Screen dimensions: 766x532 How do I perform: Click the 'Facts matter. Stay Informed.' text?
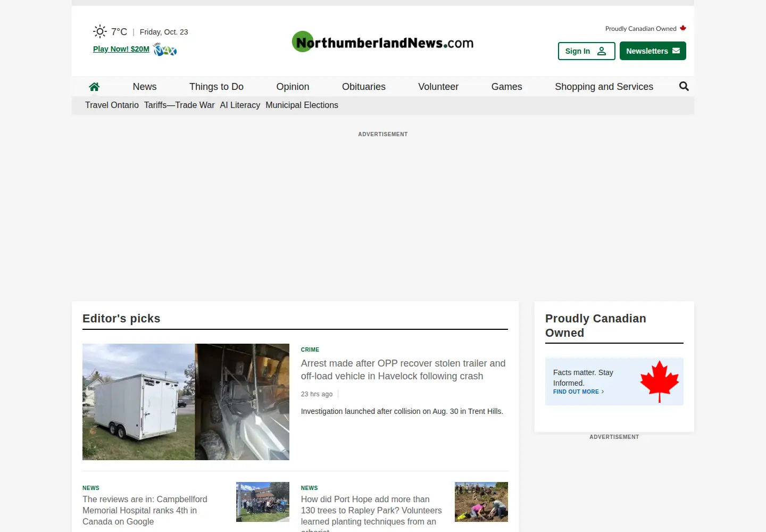(x=583, y=378)
